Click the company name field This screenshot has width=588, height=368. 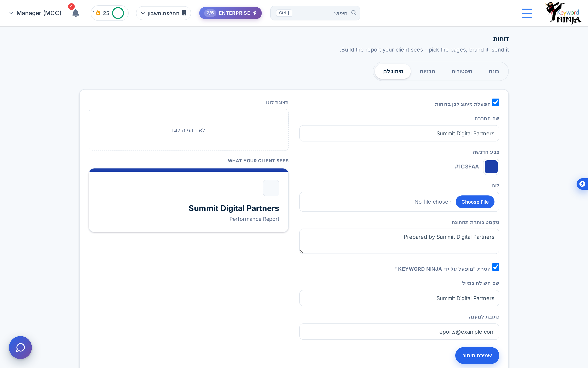click(x=399, y=133)
